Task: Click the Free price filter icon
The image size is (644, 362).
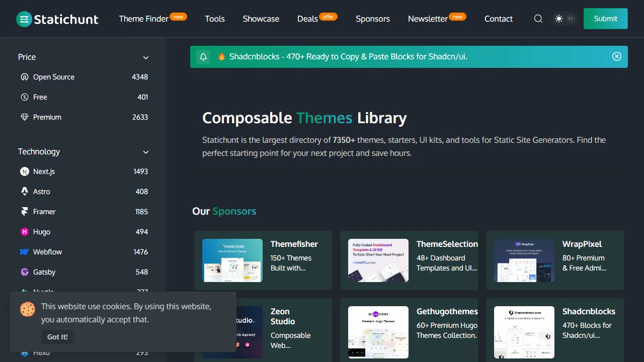Action: pyautogui.click(x=25, y=97)
